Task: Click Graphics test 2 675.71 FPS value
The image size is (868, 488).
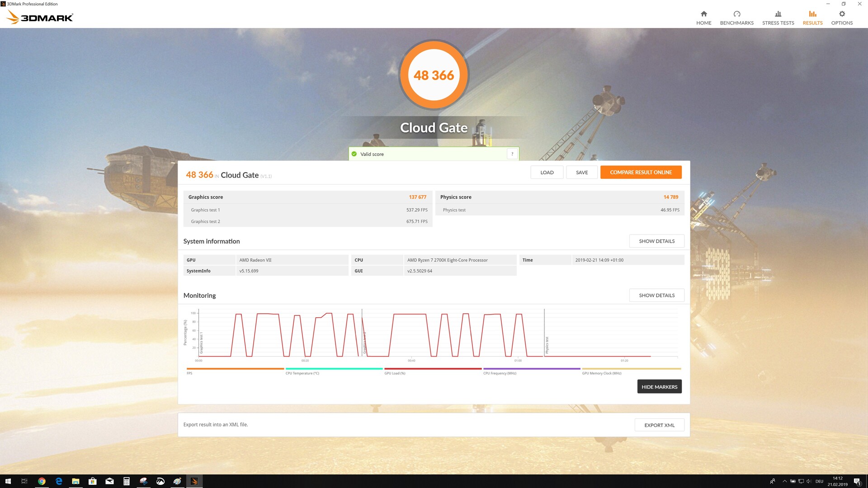Action: pyautogui.click(x=417, y=221)
